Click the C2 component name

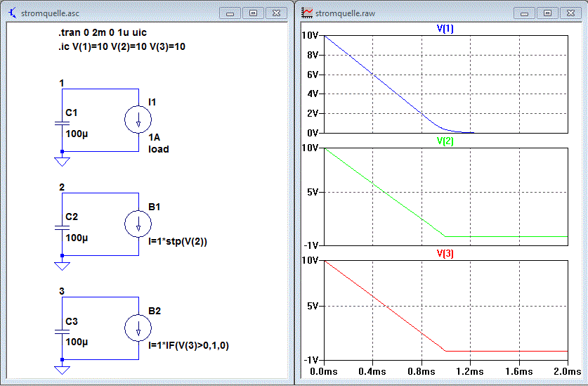coord(72,217)
